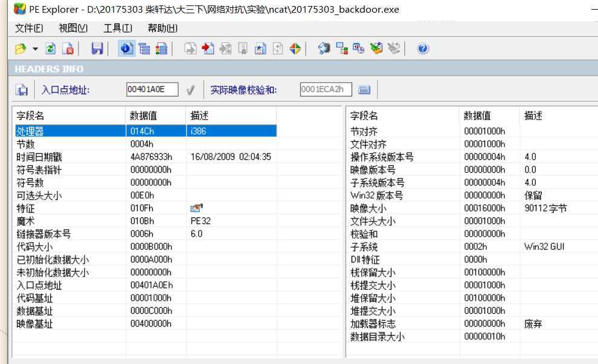The image size is (598, 364).
Task: Open the resource viewer toolbar icon
Action: click(x=260, y=49)
